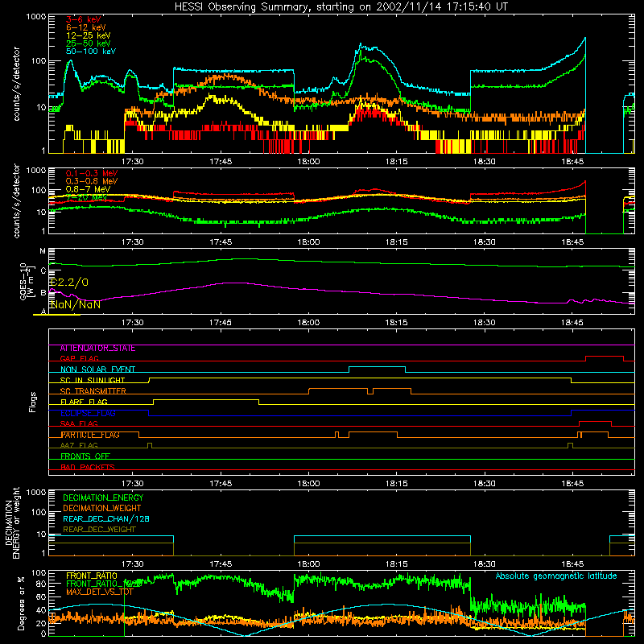Screen dimensions: 644x644
Task: Click the 18:00 tick label under the Flags panel
Action: click(x=308, y=484)
